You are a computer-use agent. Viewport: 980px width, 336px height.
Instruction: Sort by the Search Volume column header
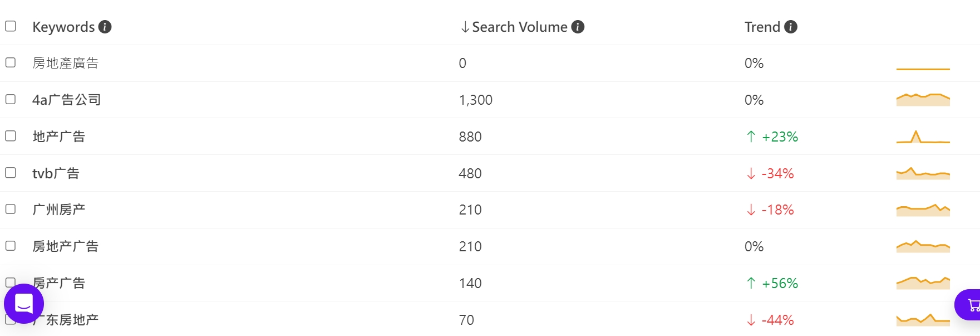(519, 27)
